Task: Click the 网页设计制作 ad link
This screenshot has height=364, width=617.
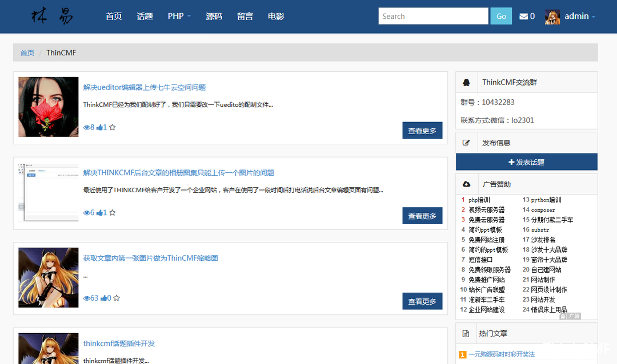Action: [549, 289]
